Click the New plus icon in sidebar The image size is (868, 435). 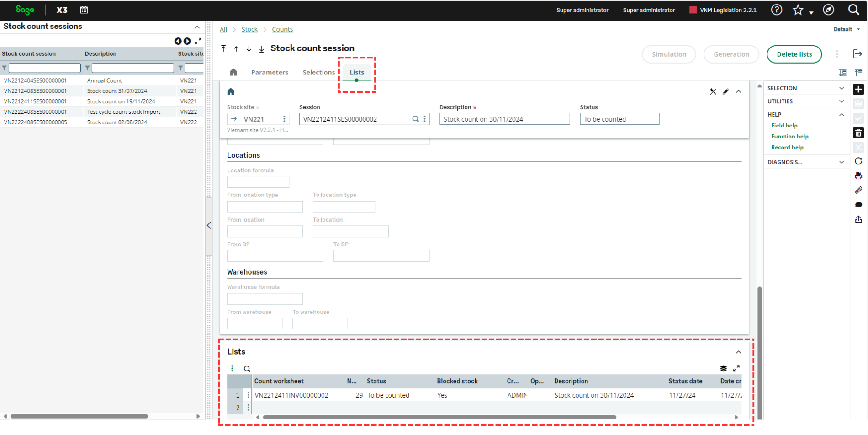pyautogui.click(x=858, y=89)
